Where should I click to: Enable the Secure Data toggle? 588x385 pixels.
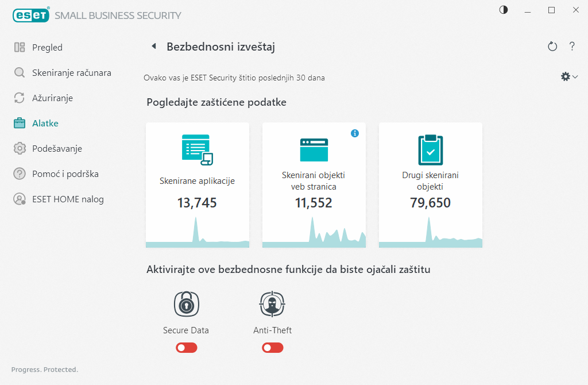point(187,348)
